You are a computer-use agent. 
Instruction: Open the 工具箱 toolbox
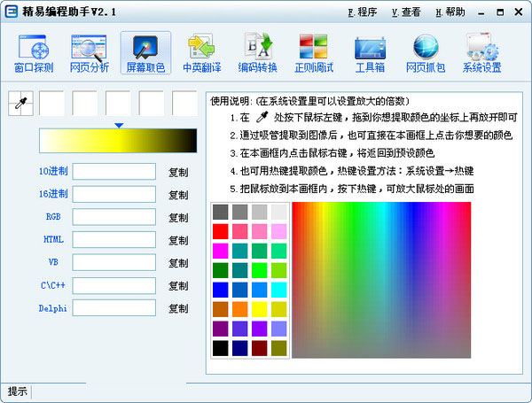tap(369, 52)
